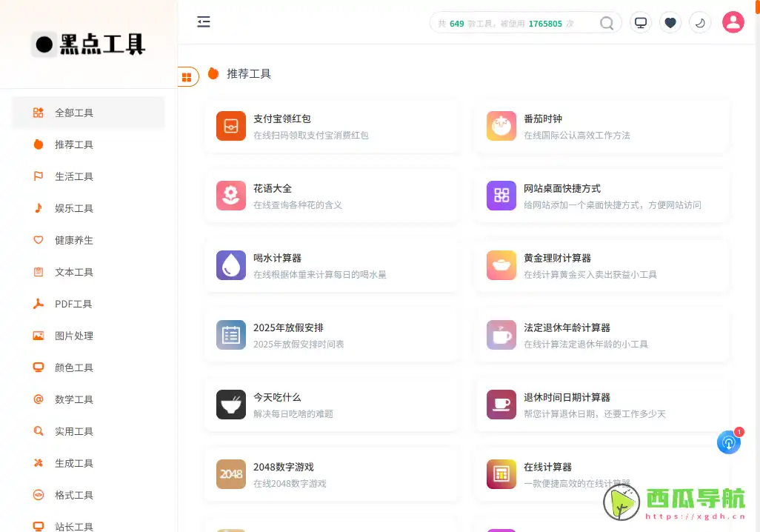Click description 在线查询各种花的含义

[298, 205]
